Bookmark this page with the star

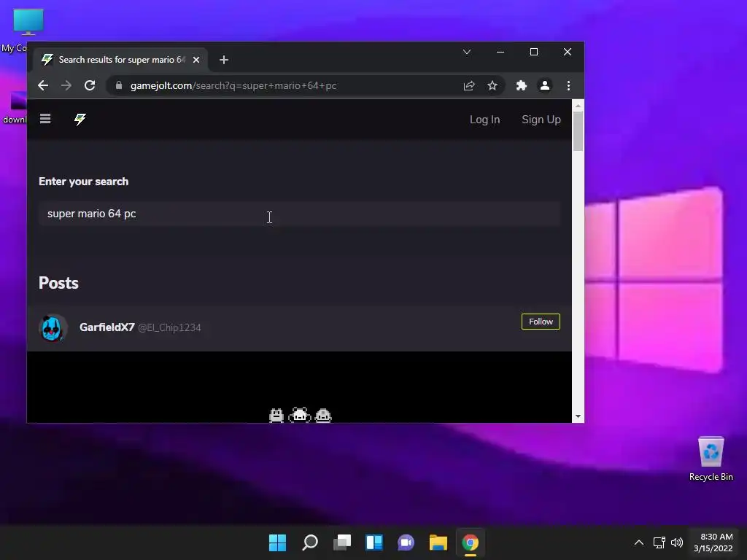[492, 85]
